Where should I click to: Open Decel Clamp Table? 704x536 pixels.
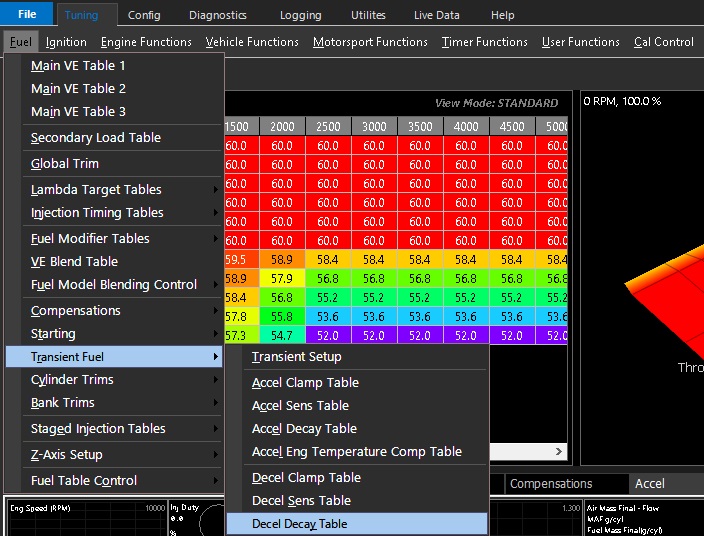click(357, 477)
